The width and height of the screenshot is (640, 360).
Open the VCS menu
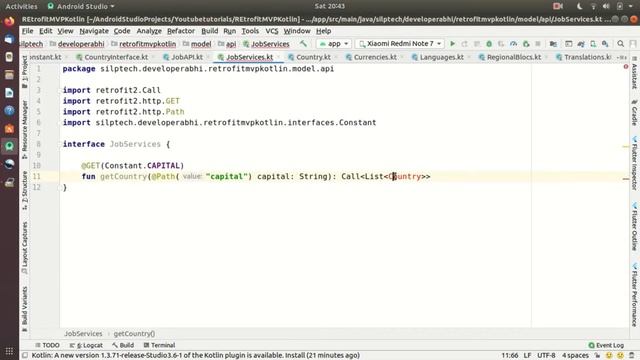271,31
